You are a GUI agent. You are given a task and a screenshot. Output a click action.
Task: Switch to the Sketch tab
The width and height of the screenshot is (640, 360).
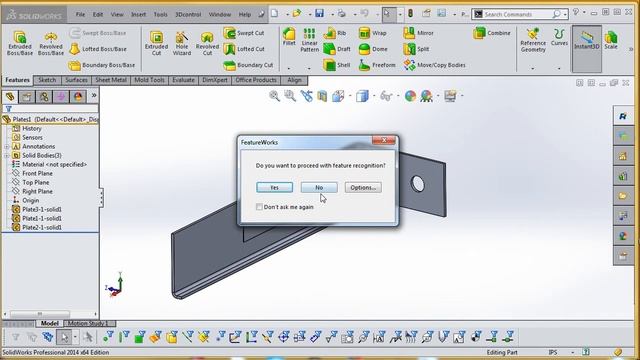[47, 80]
